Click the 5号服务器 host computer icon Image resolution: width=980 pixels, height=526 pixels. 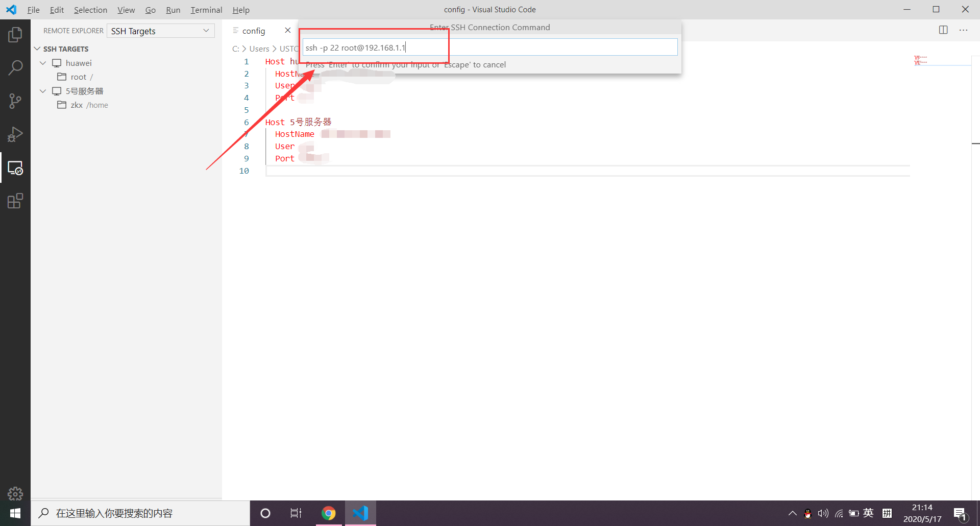pyautogui.click(x=57, y=91)
